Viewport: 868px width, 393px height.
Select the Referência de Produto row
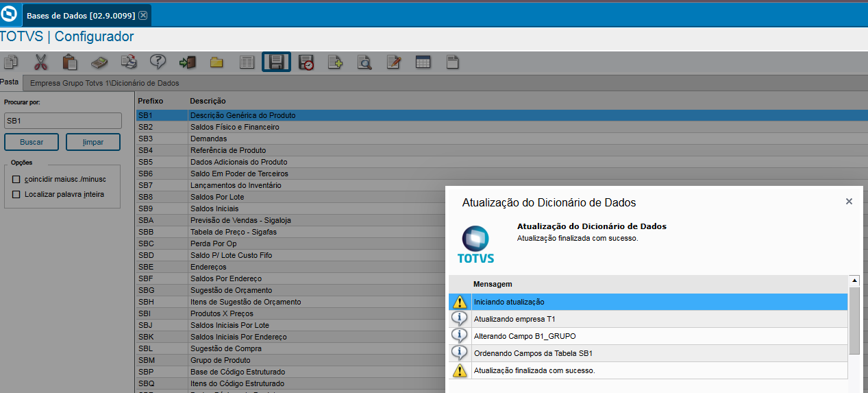click(502, 150)
